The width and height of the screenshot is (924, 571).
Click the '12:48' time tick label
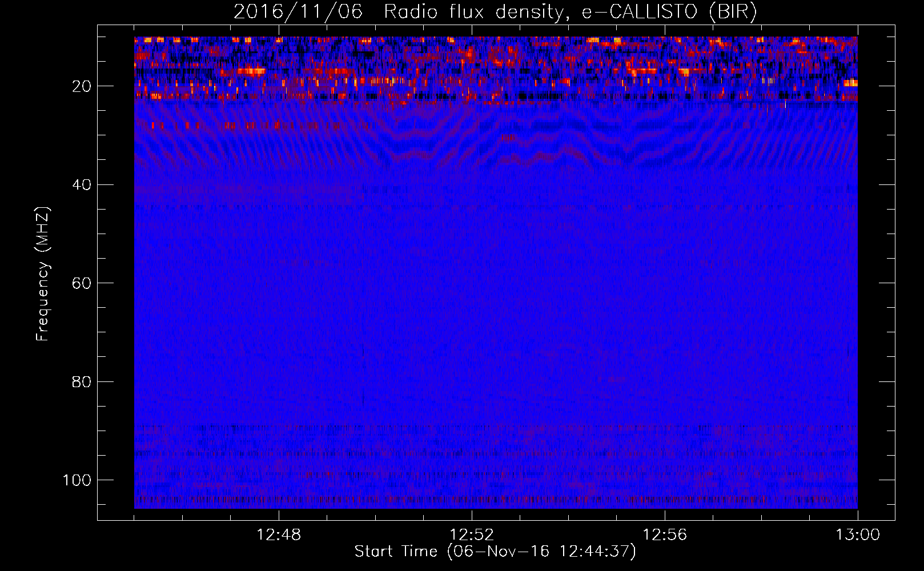pos(279,535)
